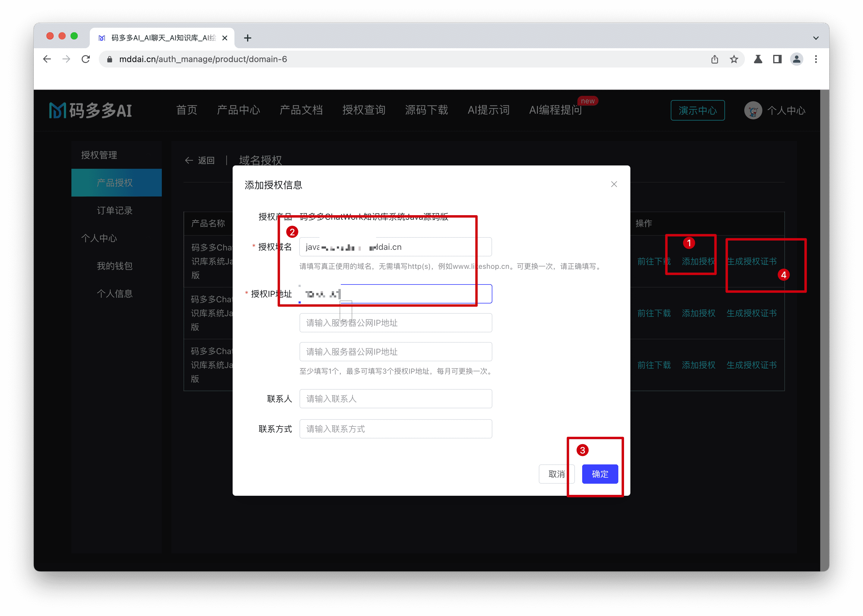Viewport: 863px width, 616px height.
Task: Click the share icon in address bar
Action: pos(715,59)
